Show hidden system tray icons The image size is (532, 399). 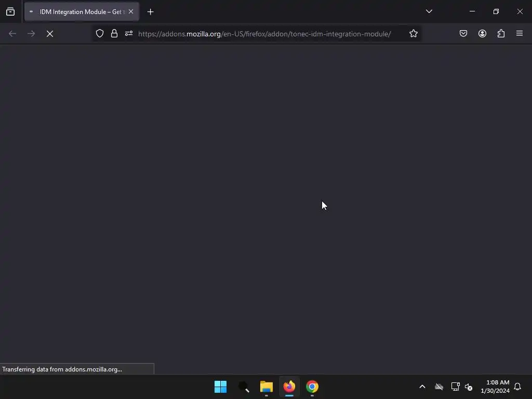[422, 387]
